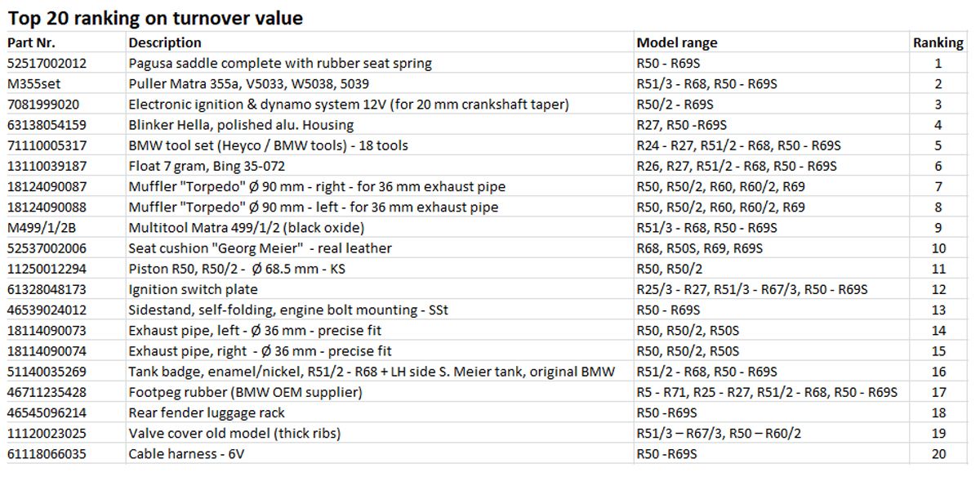Click the Ranking column header

(938, 42)
